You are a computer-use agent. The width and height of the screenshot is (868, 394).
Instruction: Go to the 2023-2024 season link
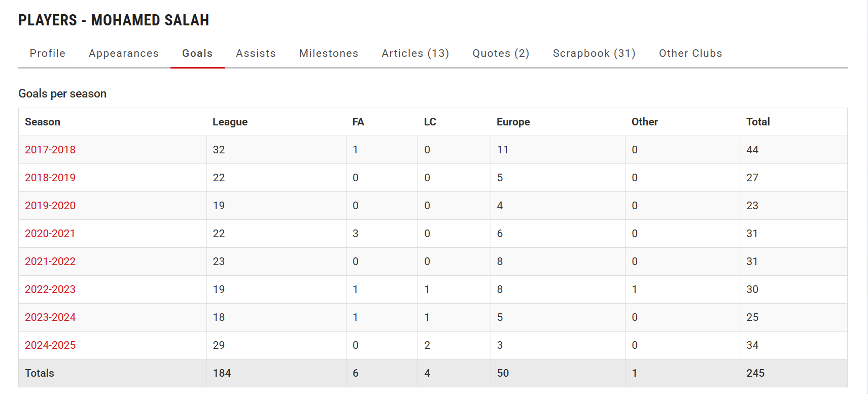(50, 317)
